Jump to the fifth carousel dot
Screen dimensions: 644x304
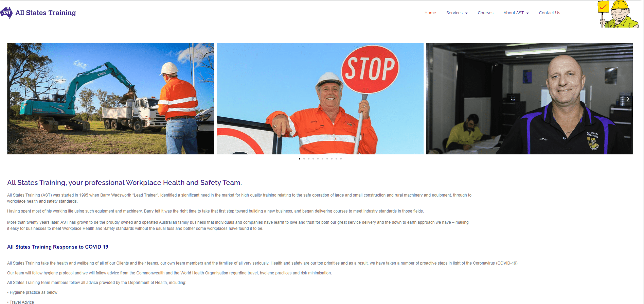(x=318, y=158)
